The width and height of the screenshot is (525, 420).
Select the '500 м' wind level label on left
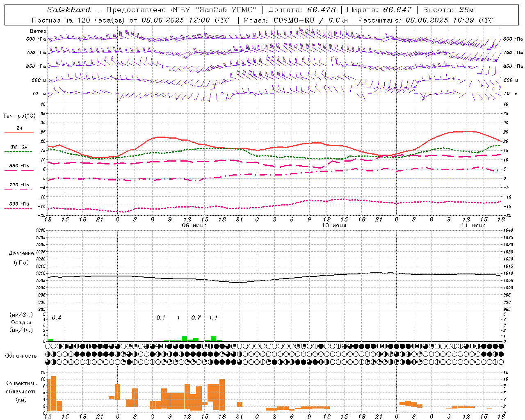pos(39,80)
